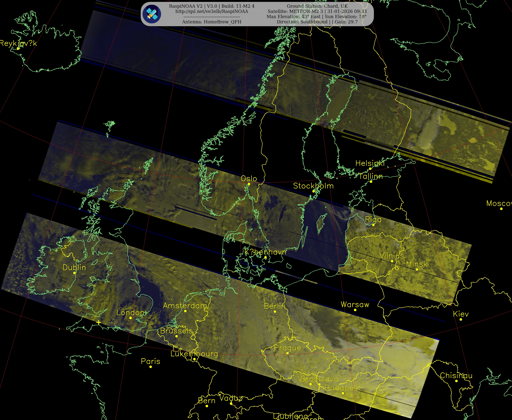The width and height of the screenshot is (512, 420).
Task: Click the Berlin city dot marker
Action: [275, 312]
